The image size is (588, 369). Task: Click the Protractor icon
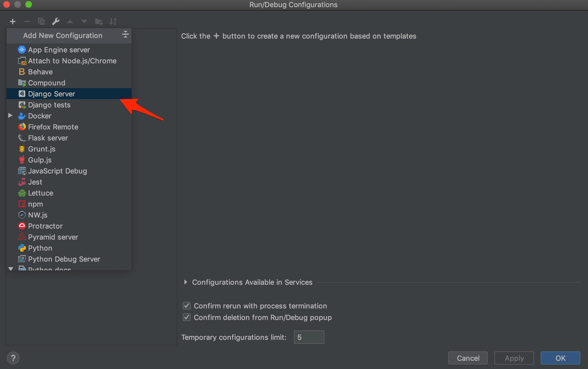(22, 226)
